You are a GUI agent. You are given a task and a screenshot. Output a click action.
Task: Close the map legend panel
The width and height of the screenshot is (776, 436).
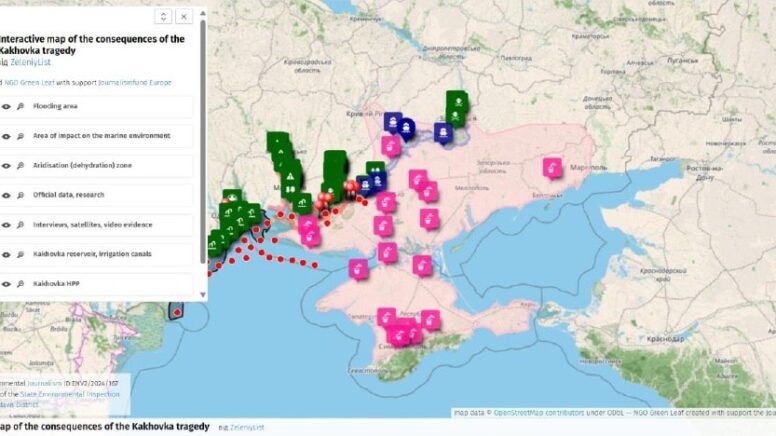[184, 16]
